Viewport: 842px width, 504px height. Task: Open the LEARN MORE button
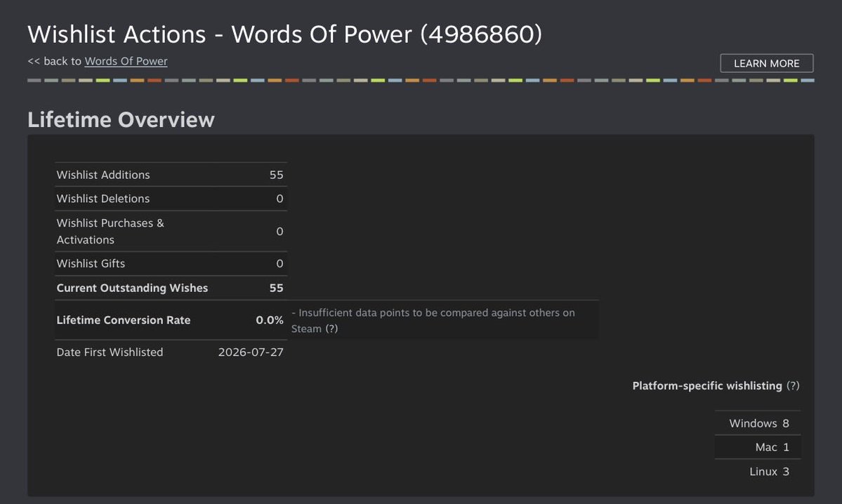[766, 63]
